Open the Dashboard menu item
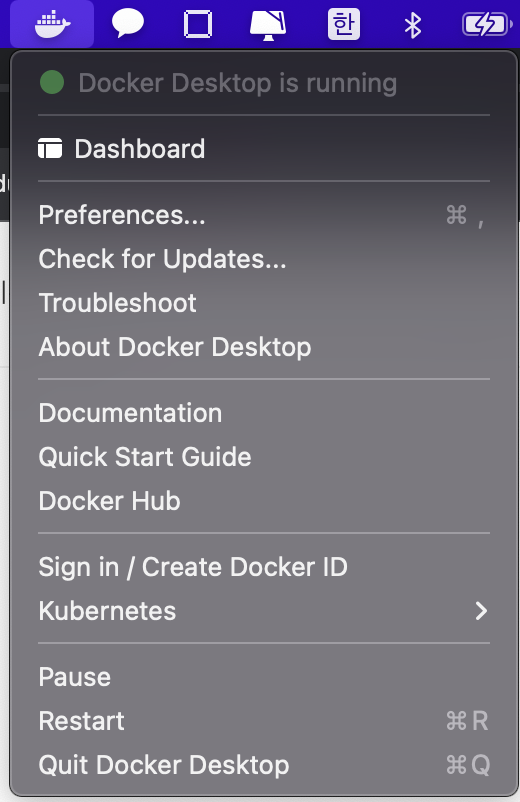Viewport: 520px width, 802px height. point(264,149)
